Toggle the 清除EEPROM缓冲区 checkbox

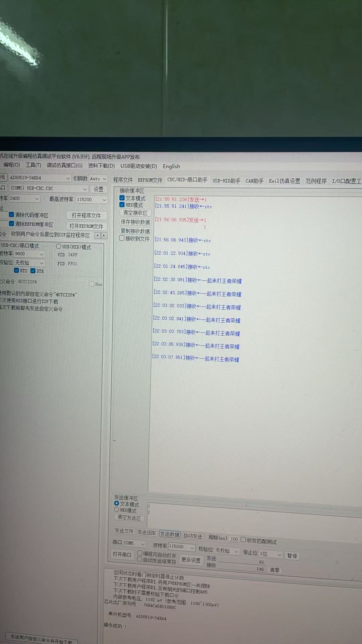coord(11,223)
